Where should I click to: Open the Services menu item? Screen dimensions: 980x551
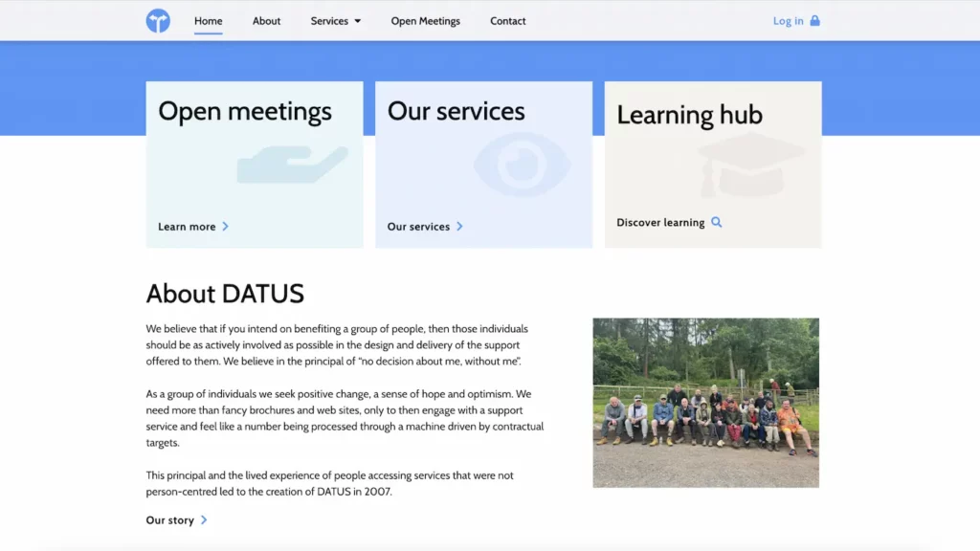(x=329, y=21)
